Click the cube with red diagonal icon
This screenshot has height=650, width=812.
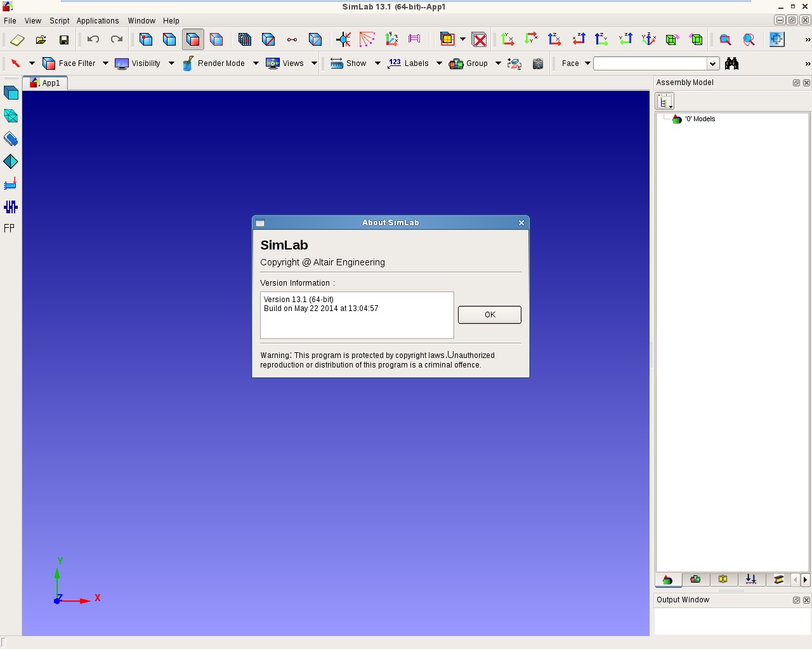(x=268, y=39)
